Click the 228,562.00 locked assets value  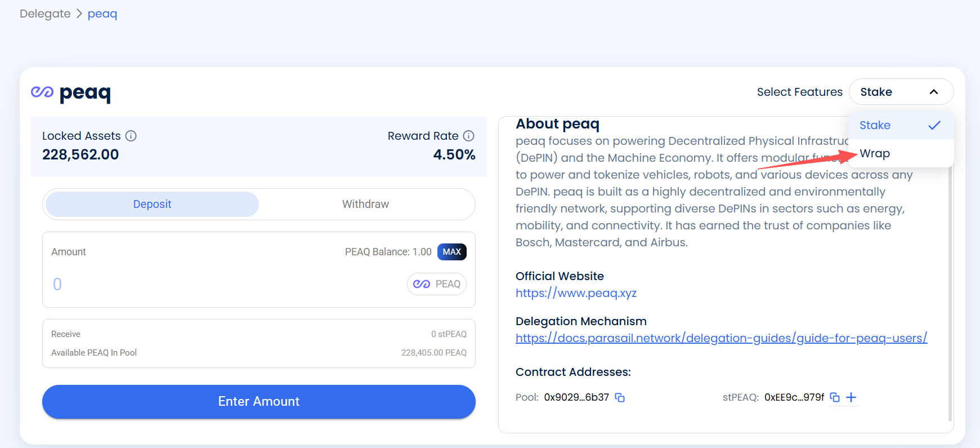coord(80,154)
